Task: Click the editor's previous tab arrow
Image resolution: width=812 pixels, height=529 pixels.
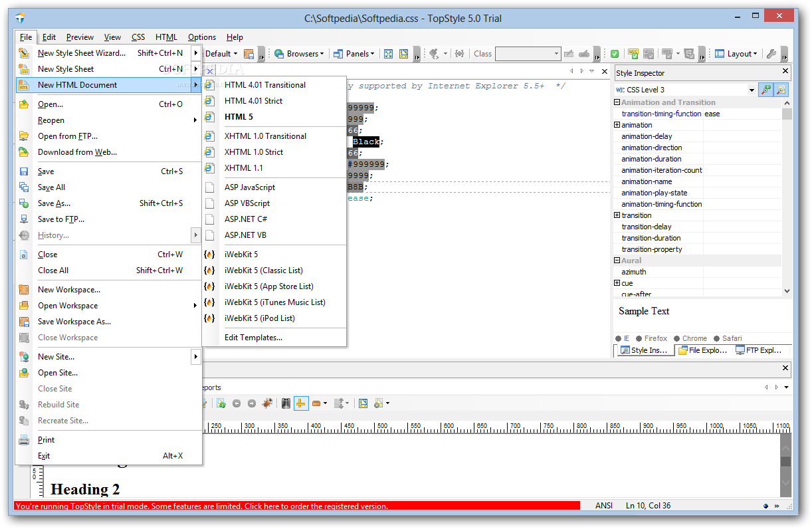Action: pos(571,70)
